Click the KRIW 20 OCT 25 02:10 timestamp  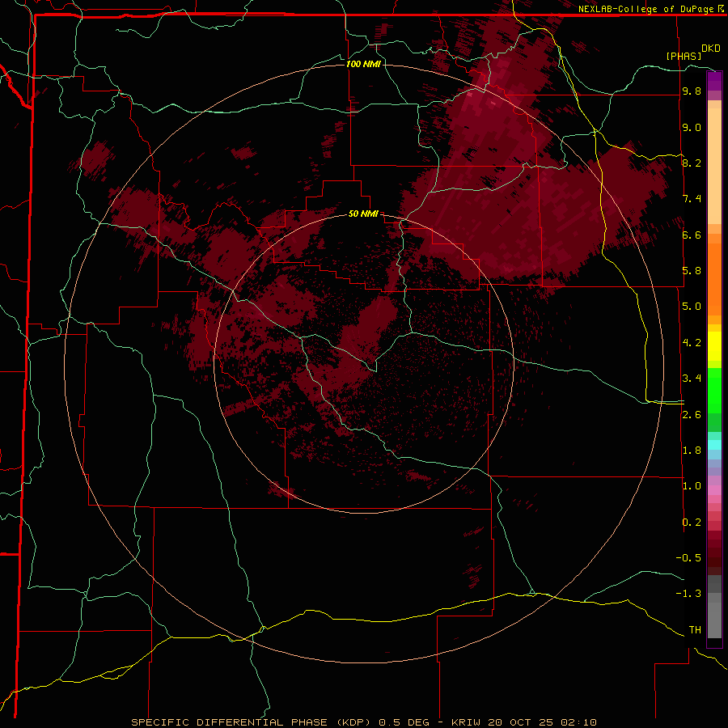pos(523,722)
